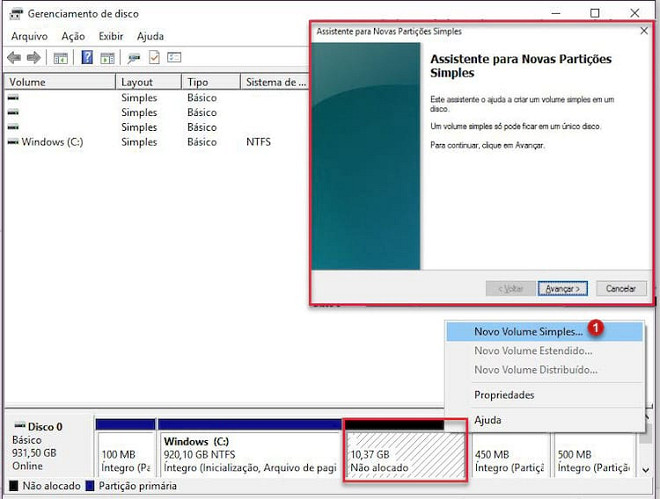Click the rescan disks toolbar icon
The width and height of the screenshot is (660, 499).
pos(134,58)
